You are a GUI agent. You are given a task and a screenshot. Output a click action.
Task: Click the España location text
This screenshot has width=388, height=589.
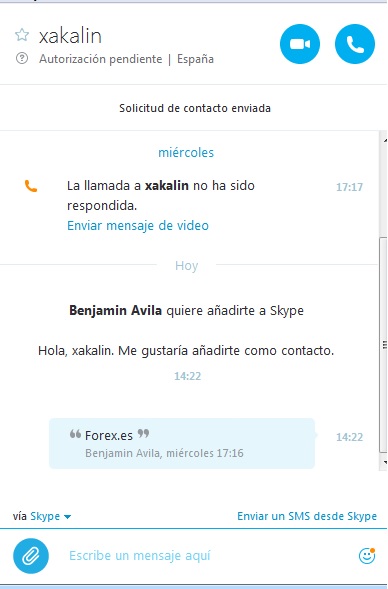195,59
